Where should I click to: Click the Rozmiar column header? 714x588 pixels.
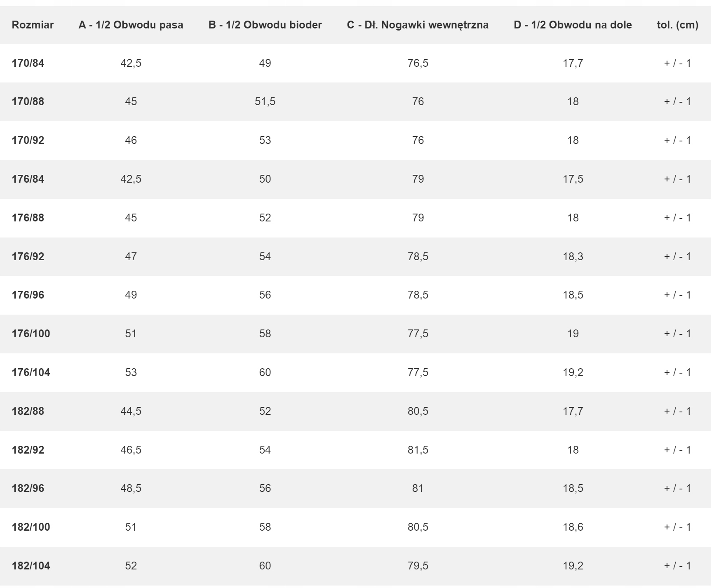pos(33,25)
